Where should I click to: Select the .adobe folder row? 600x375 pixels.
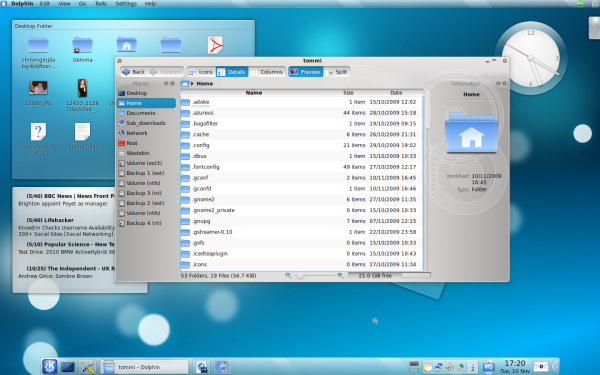pos(302,102)
